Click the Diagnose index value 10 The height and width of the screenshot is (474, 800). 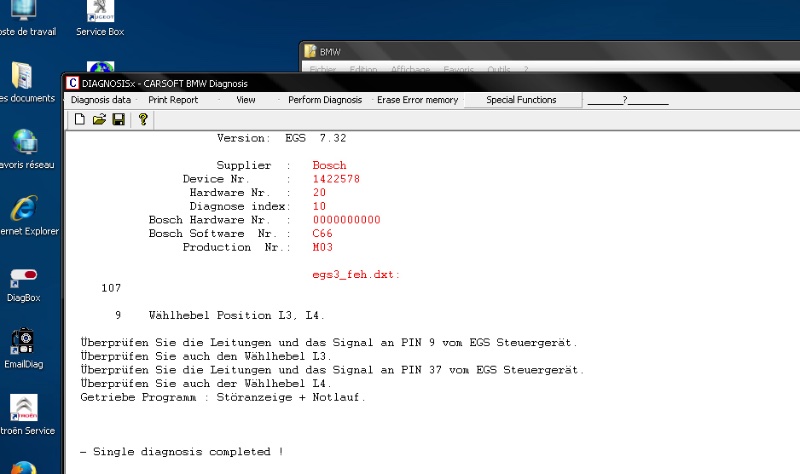319,207
